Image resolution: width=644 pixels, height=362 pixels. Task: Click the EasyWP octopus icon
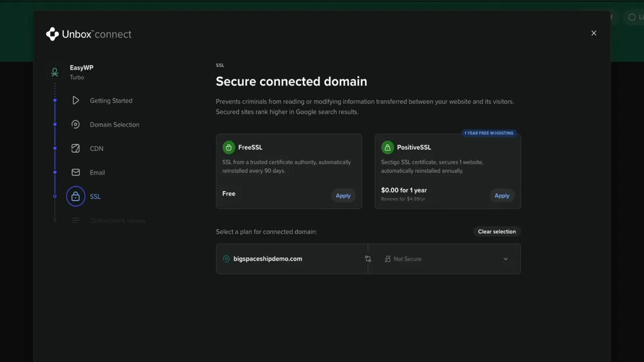55,72
